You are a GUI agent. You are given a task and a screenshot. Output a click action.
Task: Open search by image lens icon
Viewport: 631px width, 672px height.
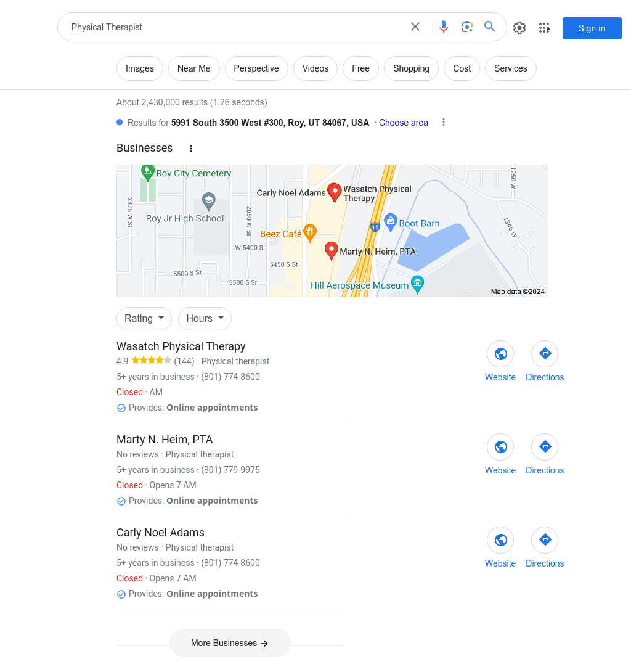[x=467, y=27]
